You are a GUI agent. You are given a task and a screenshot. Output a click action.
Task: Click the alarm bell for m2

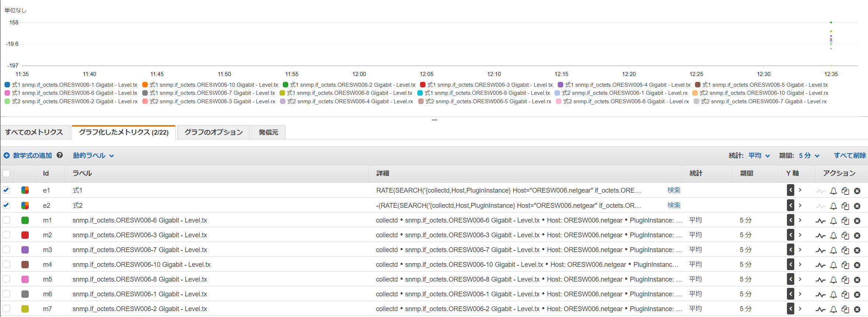[833, 235]
